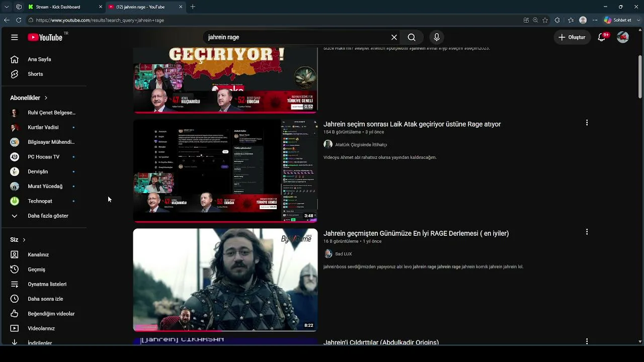Play the 0:52 GEÇİRİYOR video thumbnail

click(225, 80)
